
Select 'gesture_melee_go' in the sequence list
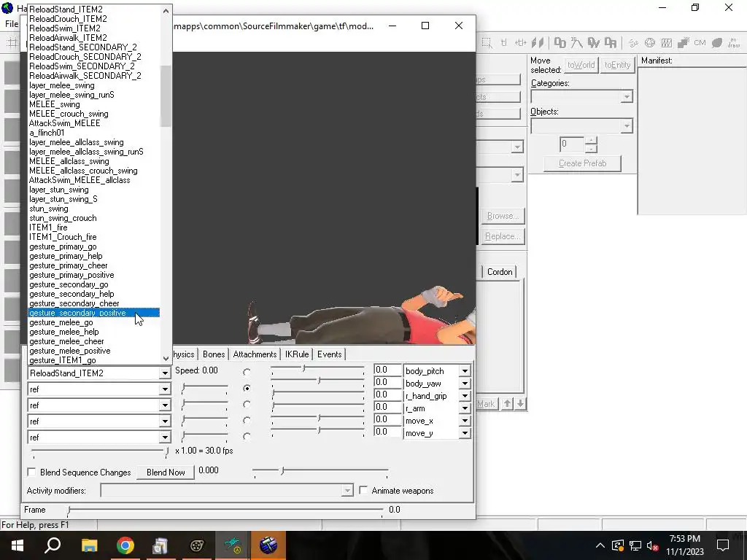[x=94, y=322]
